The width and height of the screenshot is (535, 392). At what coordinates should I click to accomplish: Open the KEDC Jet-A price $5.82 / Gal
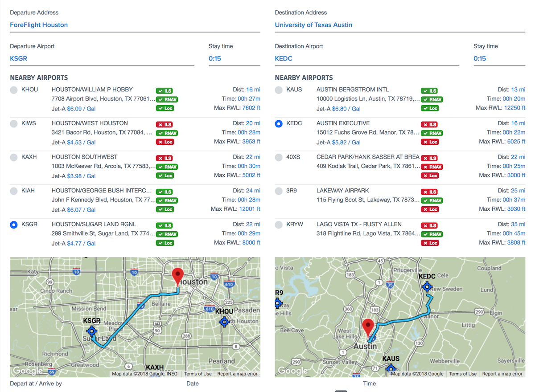(346, 143)
